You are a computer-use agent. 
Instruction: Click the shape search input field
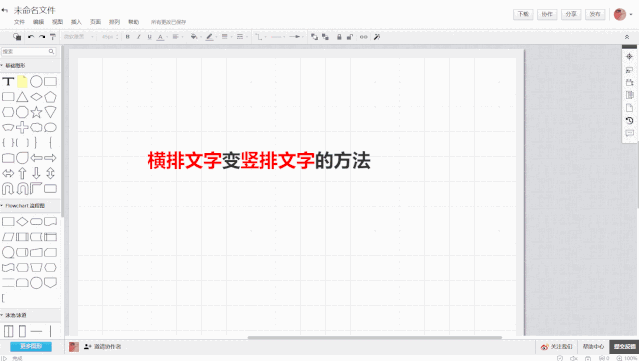coord(28,51)
